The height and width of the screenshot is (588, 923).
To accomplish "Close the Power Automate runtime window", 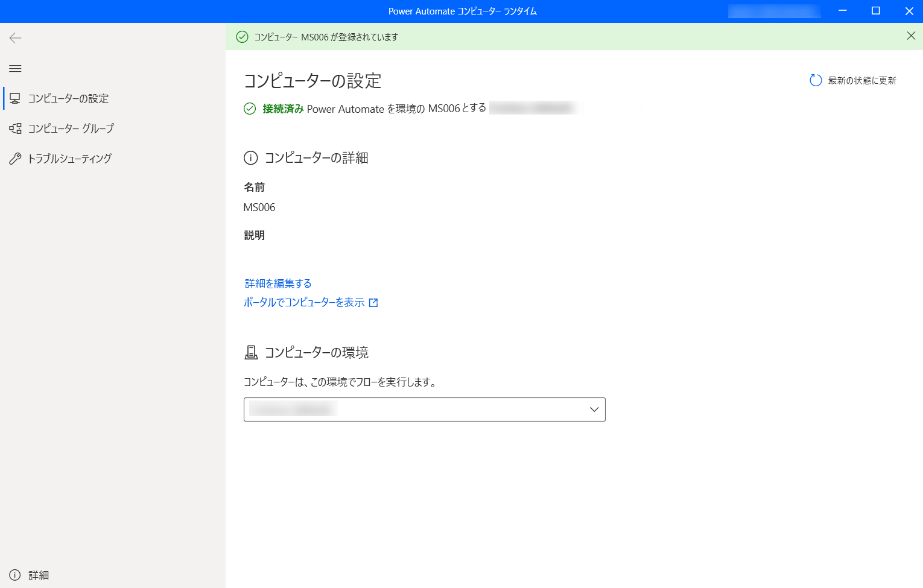I will (x=909, y=11).
